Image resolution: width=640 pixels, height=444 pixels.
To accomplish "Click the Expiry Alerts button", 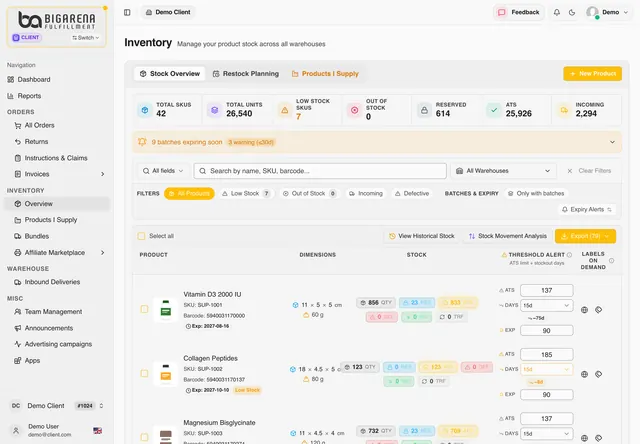I will pyautogui.click(x=587, y=209).
